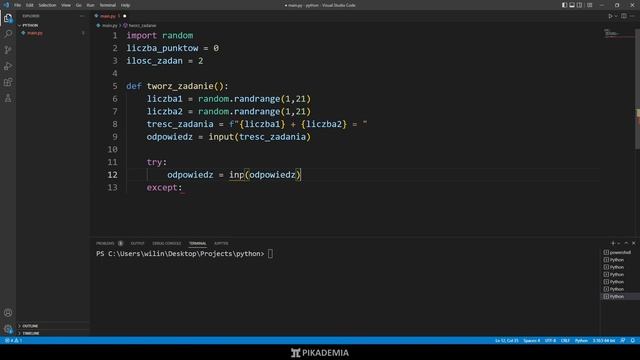
Task: Open notifications bell in status bar
Action: tap(632, 340)
